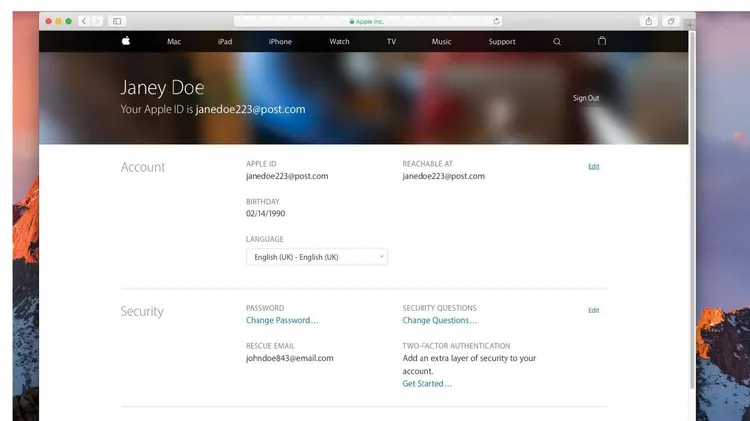The width and height of the screenshot is (750, 421).
Task: Click the email under the APPLE ID label
Action: coord(287,176)
